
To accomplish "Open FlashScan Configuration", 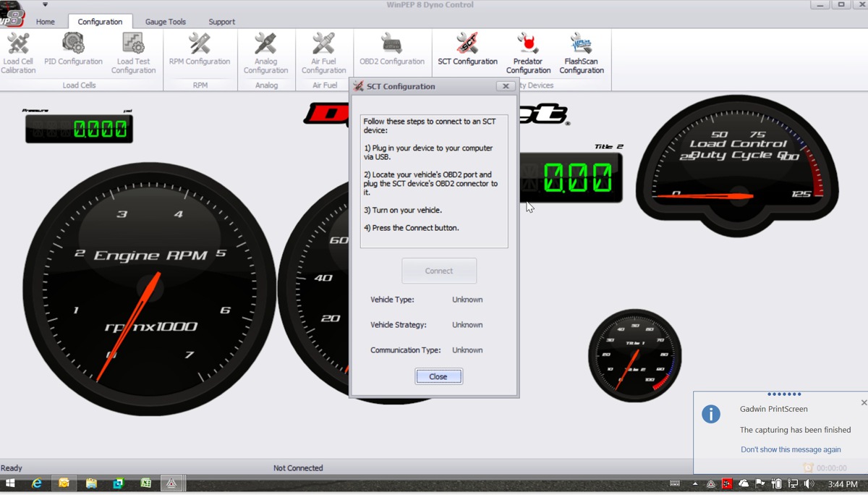I will 582,53.
